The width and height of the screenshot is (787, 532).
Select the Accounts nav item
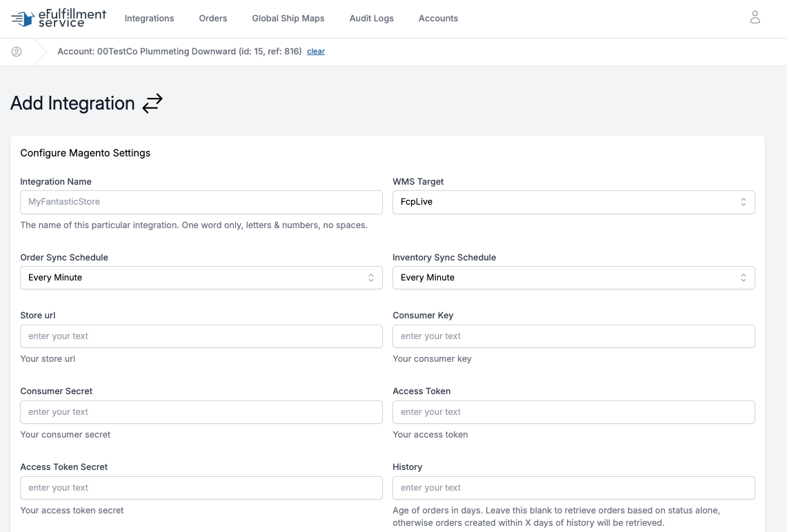coord(438,19)
